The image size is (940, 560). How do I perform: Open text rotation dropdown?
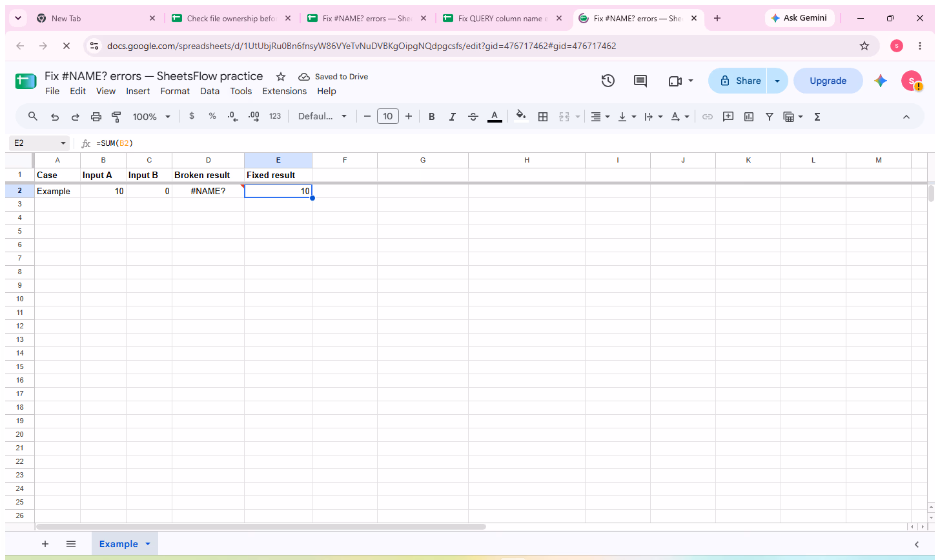pos(680,117)
